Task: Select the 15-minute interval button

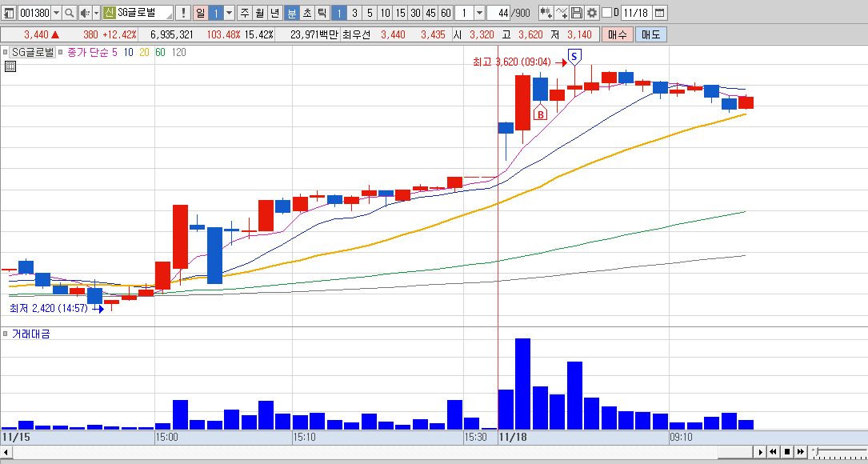Action: pos(400,13)
